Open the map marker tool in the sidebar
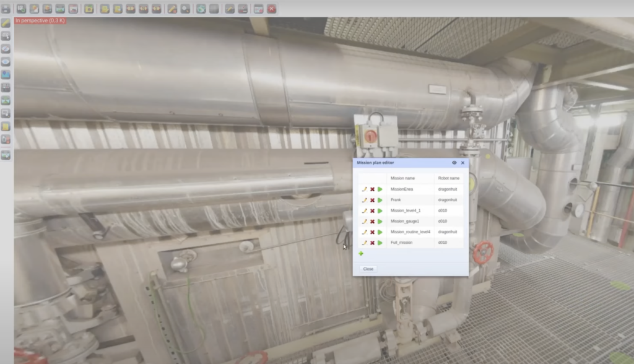 [x=7, y=75]
